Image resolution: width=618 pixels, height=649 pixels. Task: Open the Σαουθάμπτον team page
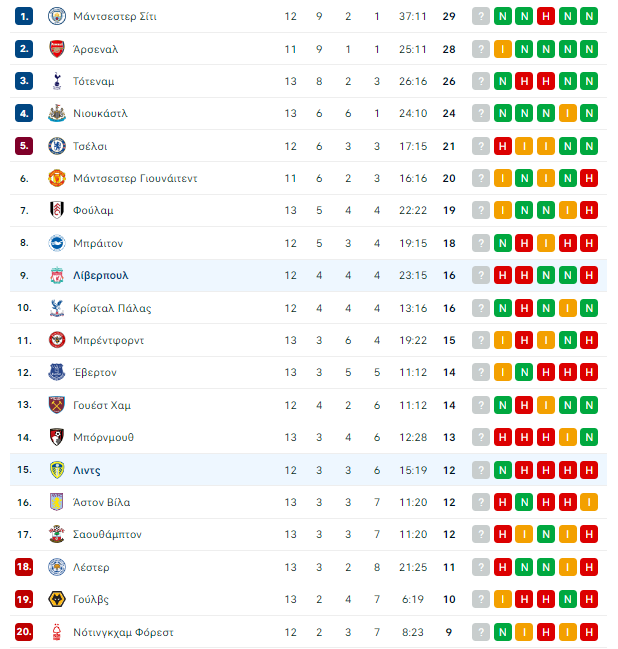point(107,534)
